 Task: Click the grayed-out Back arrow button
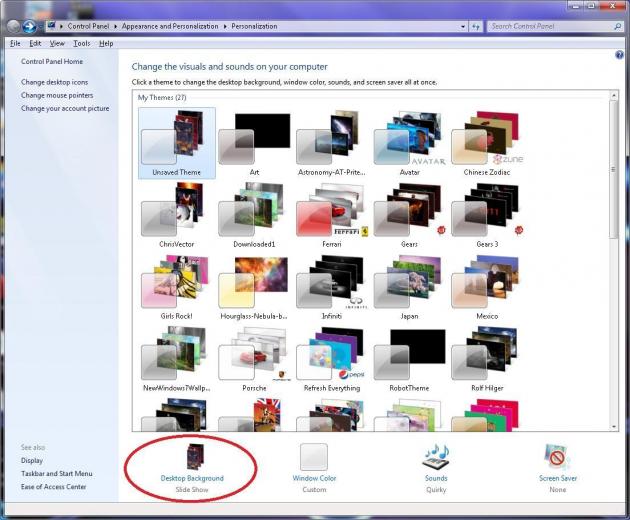click(x=13, y=26)
